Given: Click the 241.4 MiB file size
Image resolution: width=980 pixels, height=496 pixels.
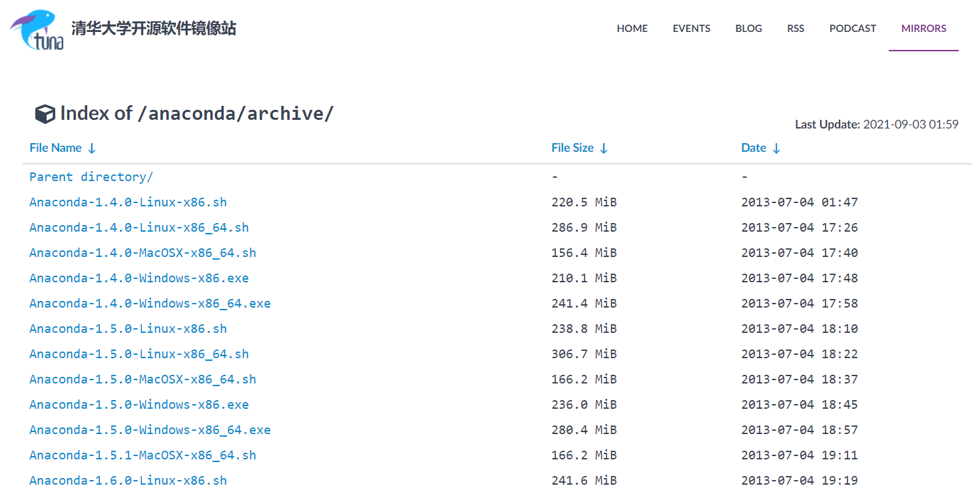Looking at the screenshot, I should click(584, 303).
